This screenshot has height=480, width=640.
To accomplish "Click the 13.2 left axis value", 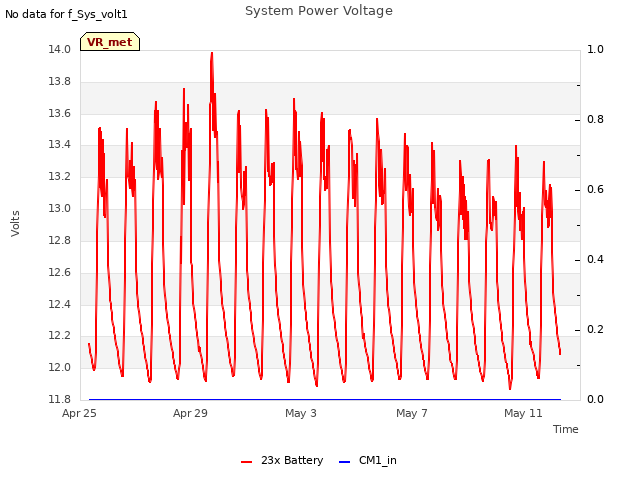I will (x=60, y=176).
